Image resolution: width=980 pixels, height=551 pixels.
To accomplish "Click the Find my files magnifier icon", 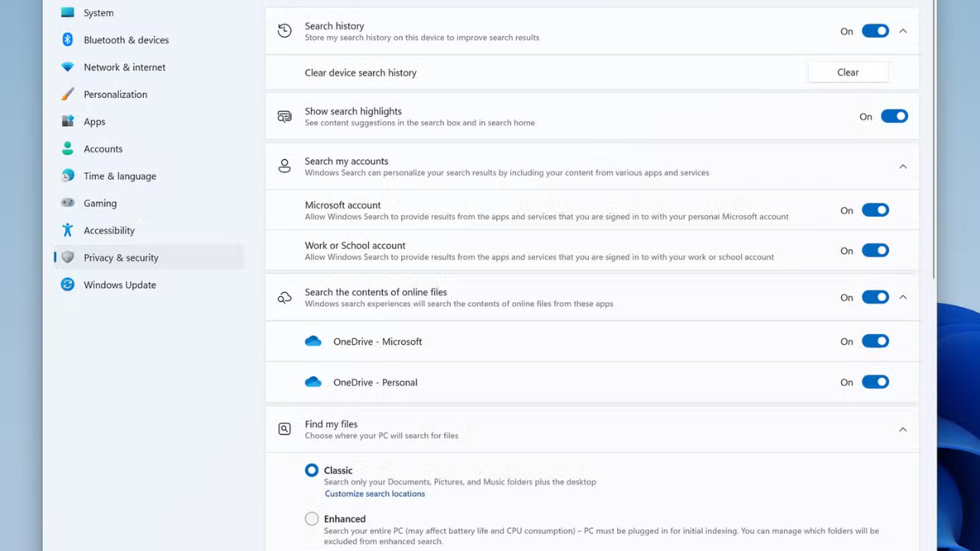I will 284,429.
